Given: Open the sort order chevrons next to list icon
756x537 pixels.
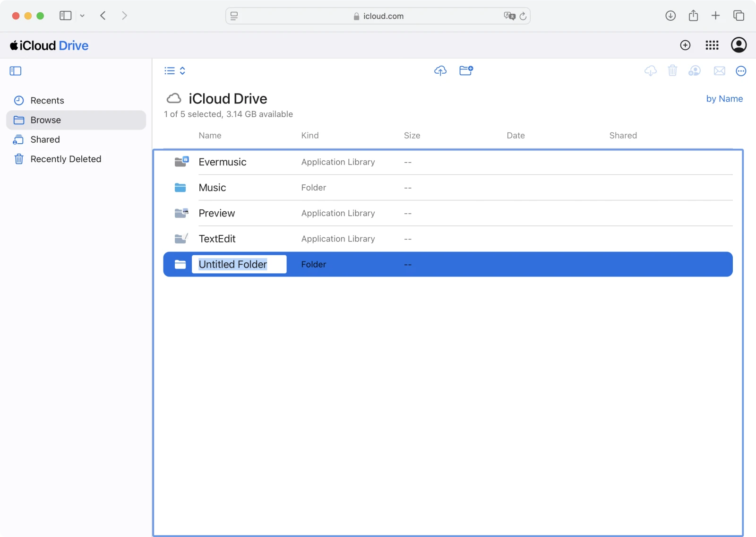Looking at the screenshot, I should [182, 70].
